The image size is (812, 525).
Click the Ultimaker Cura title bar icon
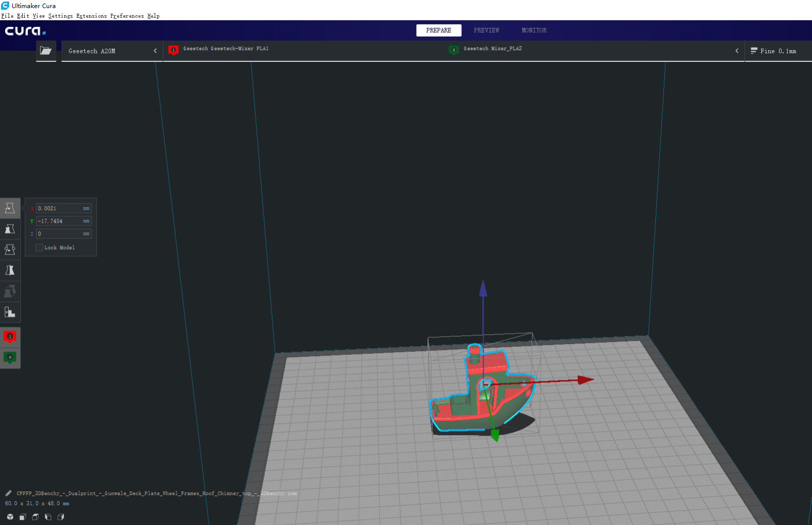pos(5,6)
